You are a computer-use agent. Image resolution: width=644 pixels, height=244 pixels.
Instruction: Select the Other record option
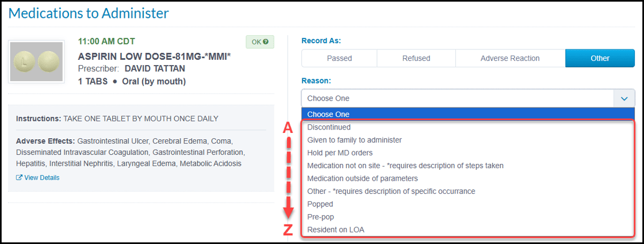click(x=600, y=58)
